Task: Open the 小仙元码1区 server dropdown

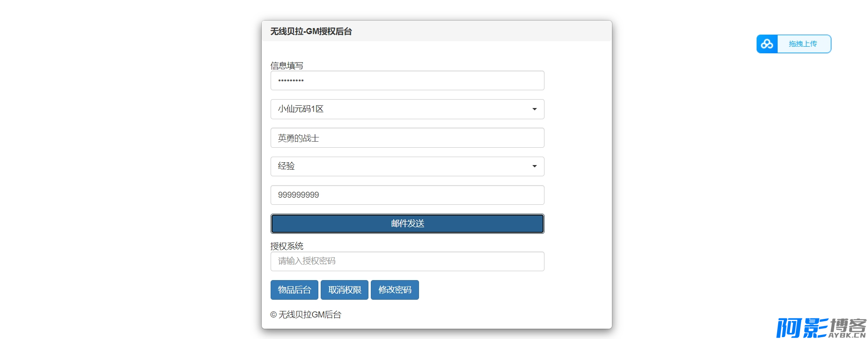Action: coord(407,109)
